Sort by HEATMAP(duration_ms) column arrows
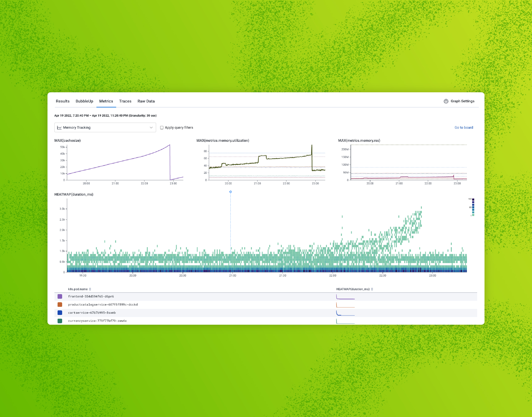The height and width of the screenshot is (417, 532). pos(372,289)
